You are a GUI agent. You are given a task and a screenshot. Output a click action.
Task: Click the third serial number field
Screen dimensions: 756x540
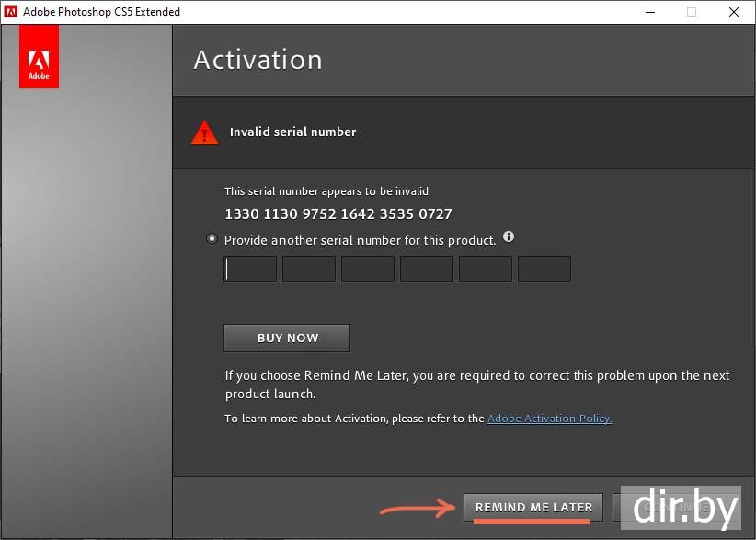point(368,269)
